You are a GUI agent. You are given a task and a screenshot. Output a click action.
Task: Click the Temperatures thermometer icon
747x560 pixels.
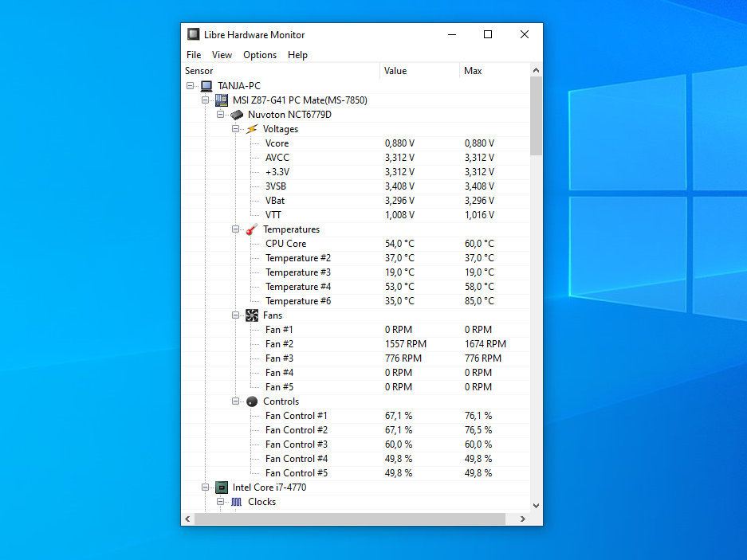tap(252, 229)
